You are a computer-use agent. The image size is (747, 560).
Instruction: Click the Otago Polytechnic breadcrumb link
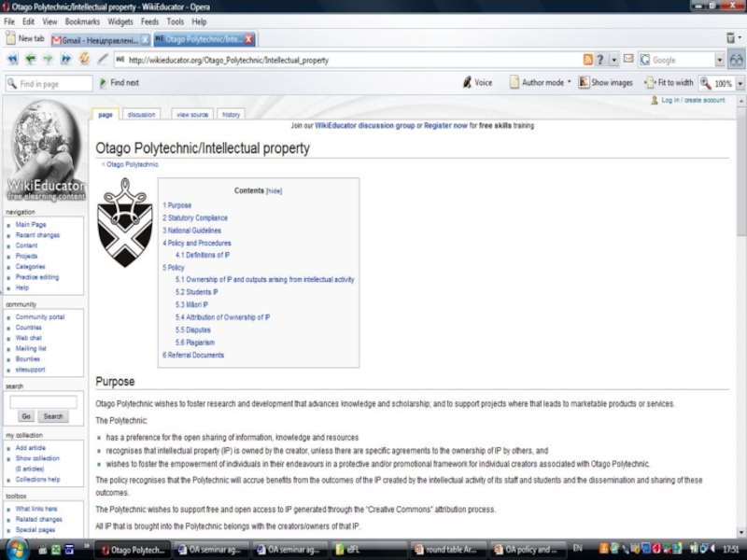[132, 164]
